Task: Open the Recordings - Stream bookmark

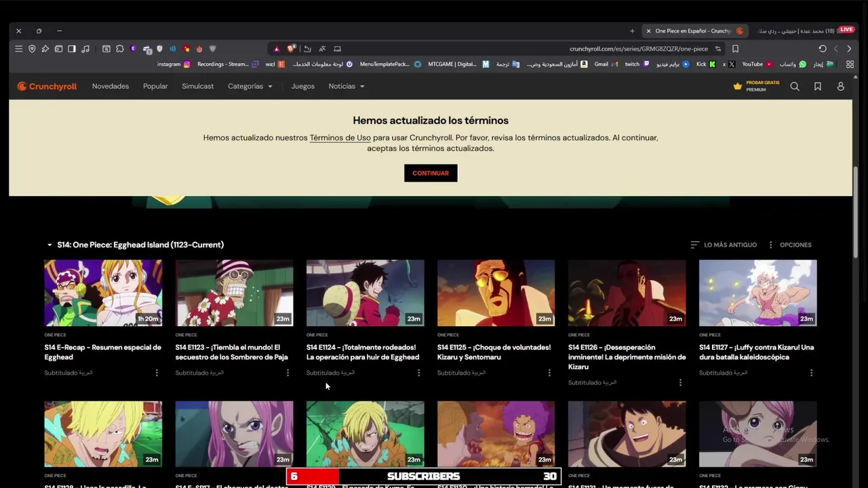Action: [228, 64]
